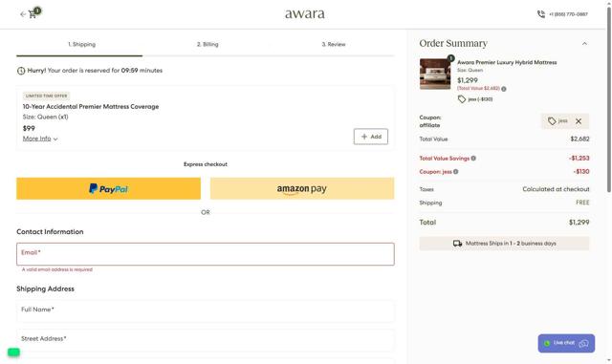Screen dimensions: 612x364
Task: Open the shopping cart icon
Action: coord(33,14)
